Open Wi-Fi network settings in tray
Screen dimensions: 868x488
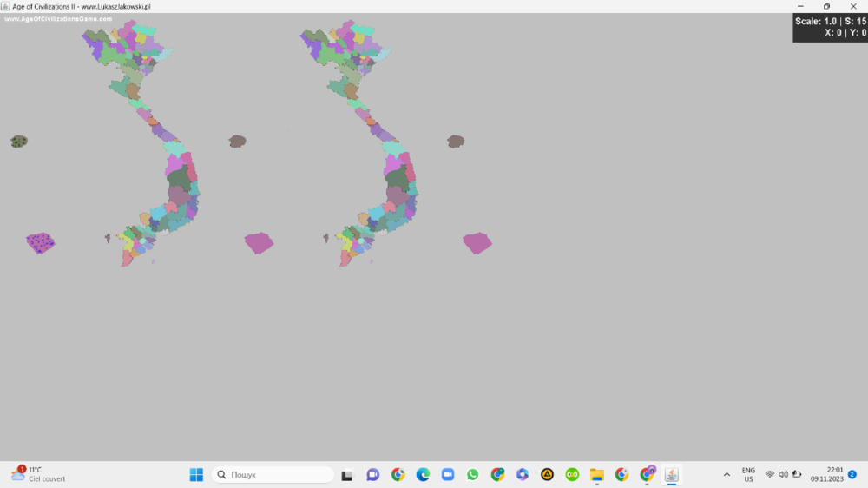[x=769, y=475]
